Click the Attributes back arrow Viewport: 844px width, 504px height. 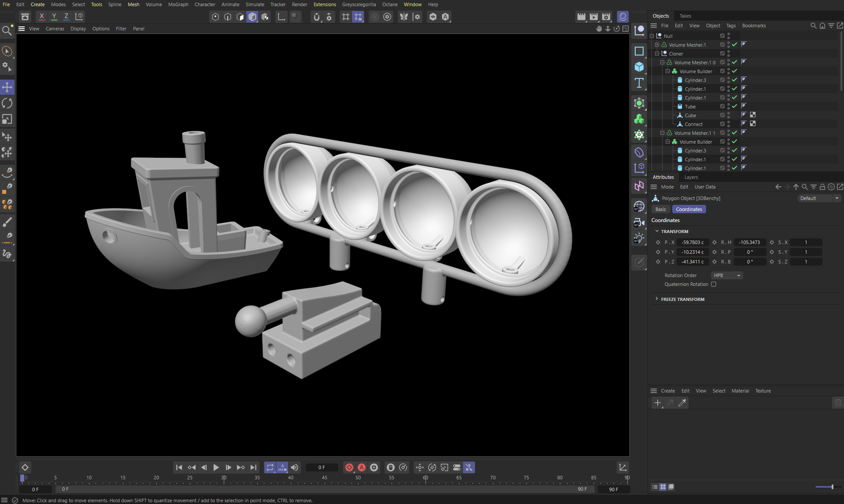(x=778, y=187)
